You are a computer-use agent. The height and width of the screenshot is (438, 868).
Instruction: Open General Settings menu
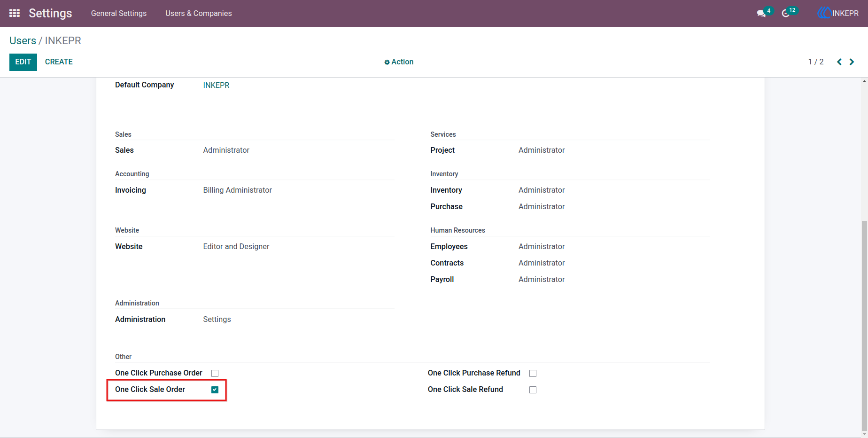[x=119, y=13]
